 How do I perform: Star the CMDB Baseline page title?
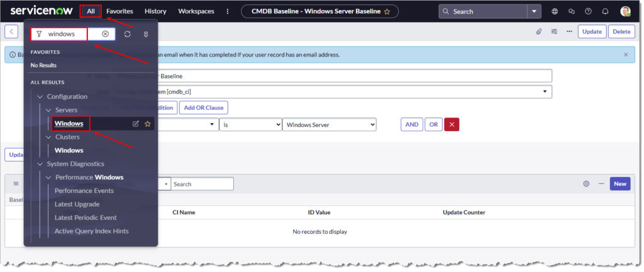click(387, 11)
